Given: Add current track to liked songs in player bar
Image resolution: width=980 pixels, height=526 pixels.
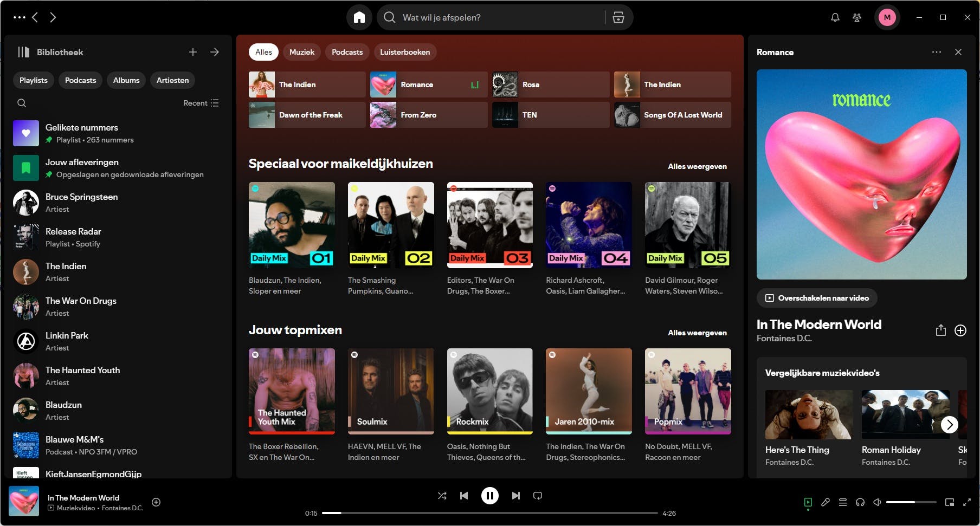Looking at the screenshot, I should tap(156, 502).
